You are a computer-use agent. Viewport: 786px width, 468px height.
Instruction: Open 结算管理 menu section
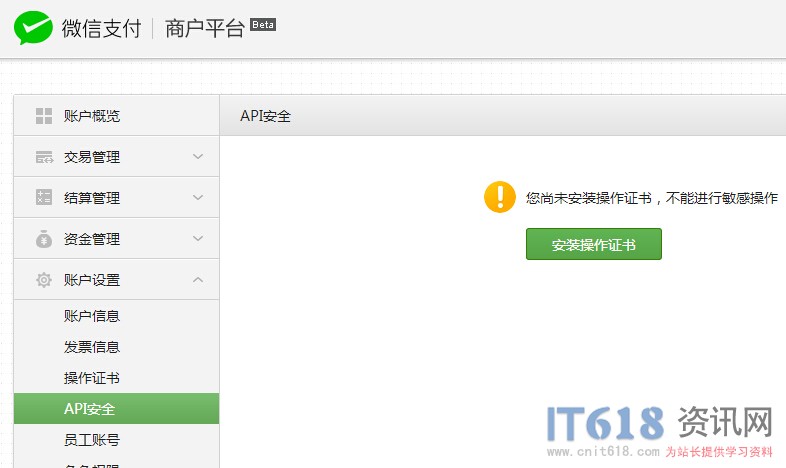click(117, 197)
